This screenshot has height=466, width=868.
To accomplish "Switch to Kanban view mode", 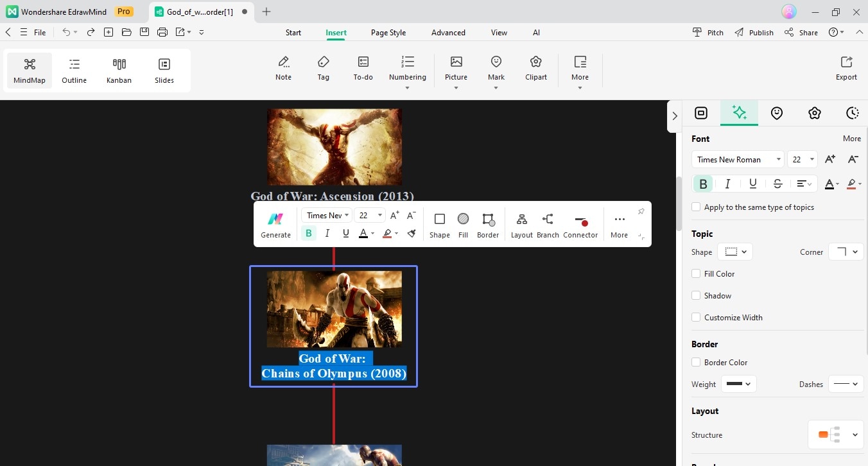I will click(x=119, y=71).
